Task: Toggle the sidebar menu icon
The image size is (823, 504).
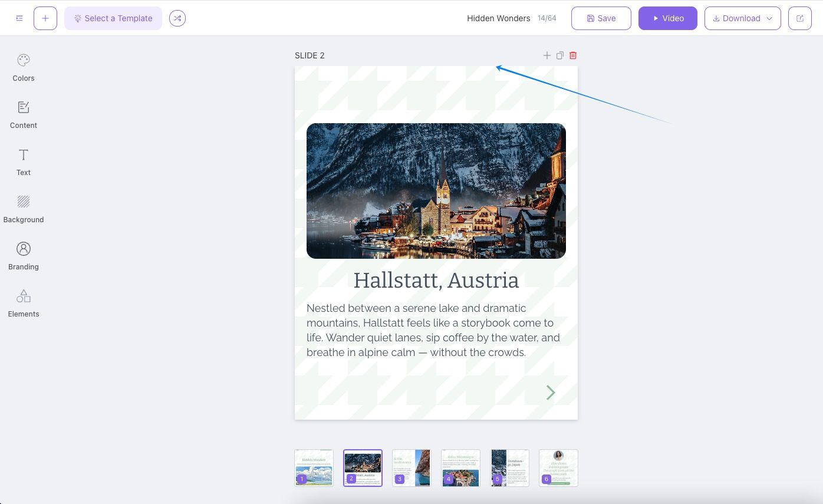Action: click(x=19, y=18)
